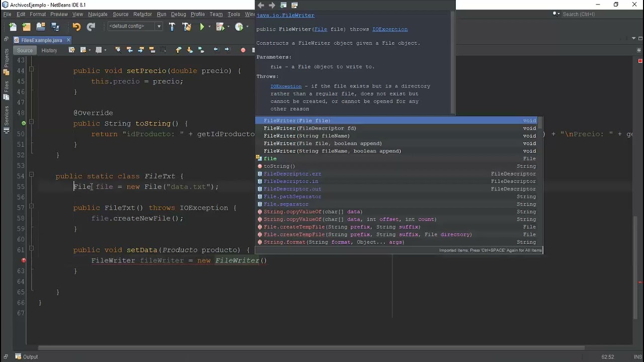Switch to History view toggle
The width and height of the screenshot is (644, 362).
(x=49, y=50)
